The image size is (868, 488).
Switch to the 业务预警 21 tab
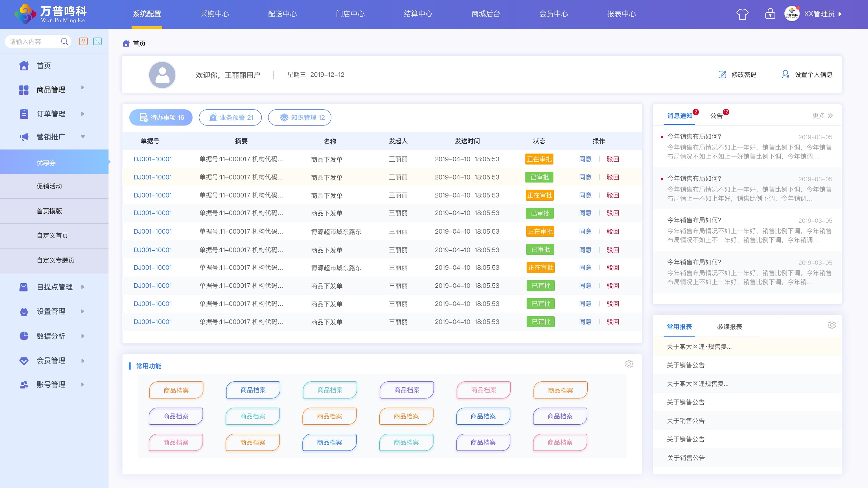pos(230,118)
